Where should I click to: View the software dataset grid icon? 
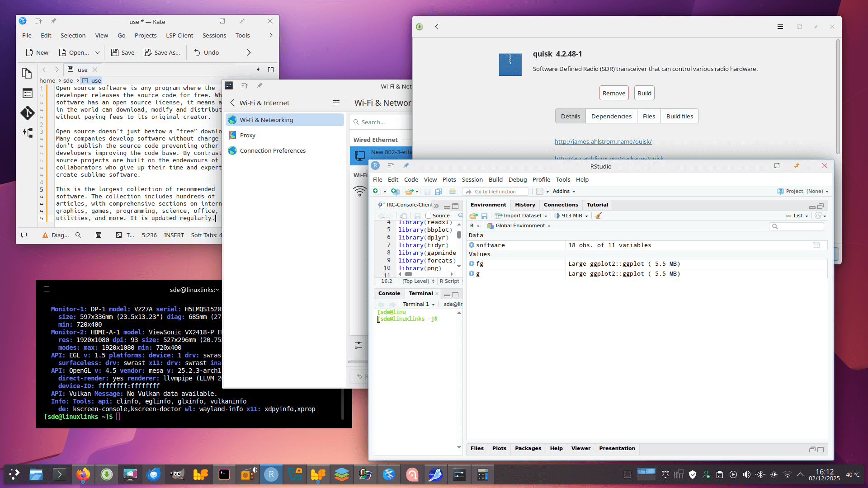point(816,245)
